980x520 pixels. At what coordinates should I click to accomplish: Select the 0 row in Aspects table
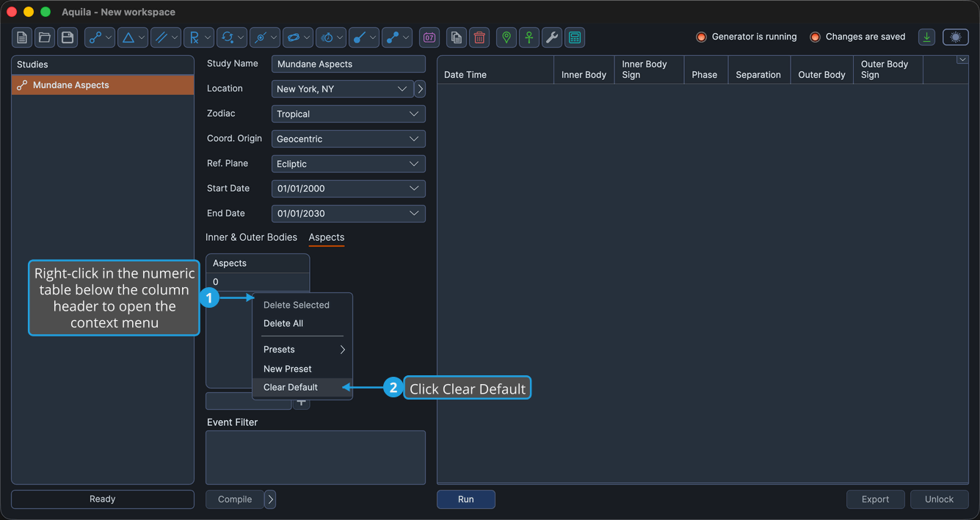pos(258,282)
